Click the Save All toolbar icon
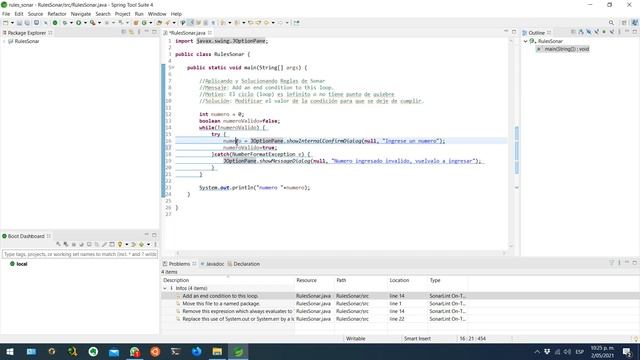The height and width of the screenshot is (360, 640). click(27, 23)
